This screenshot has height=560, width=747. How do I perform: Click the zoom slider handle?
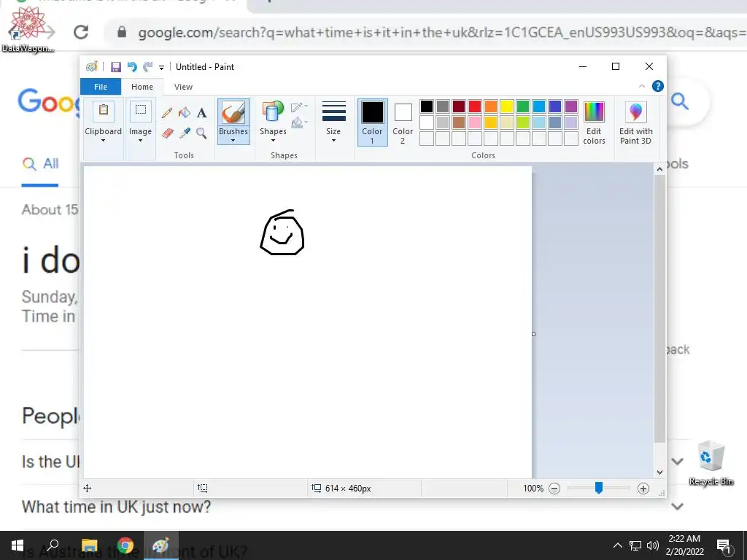tap(599, 488)
